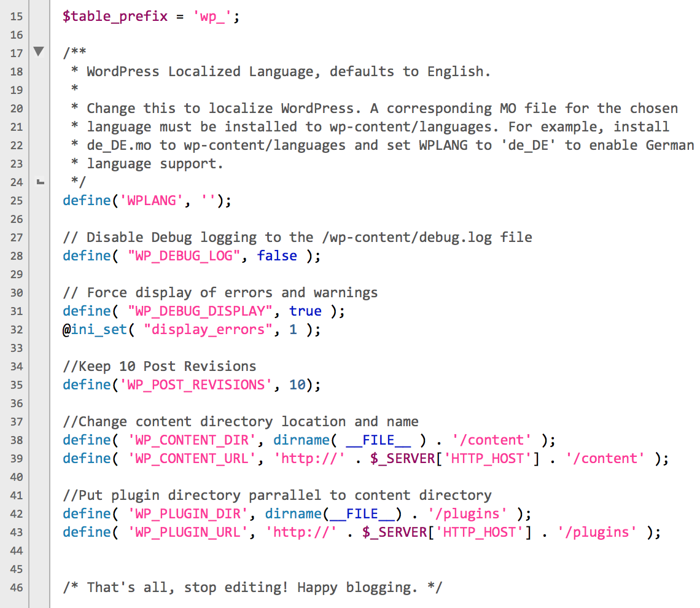This screenshot has height=608, width=700.
Task: Click the @ini_set function call
Action: (x=95, y=329)
